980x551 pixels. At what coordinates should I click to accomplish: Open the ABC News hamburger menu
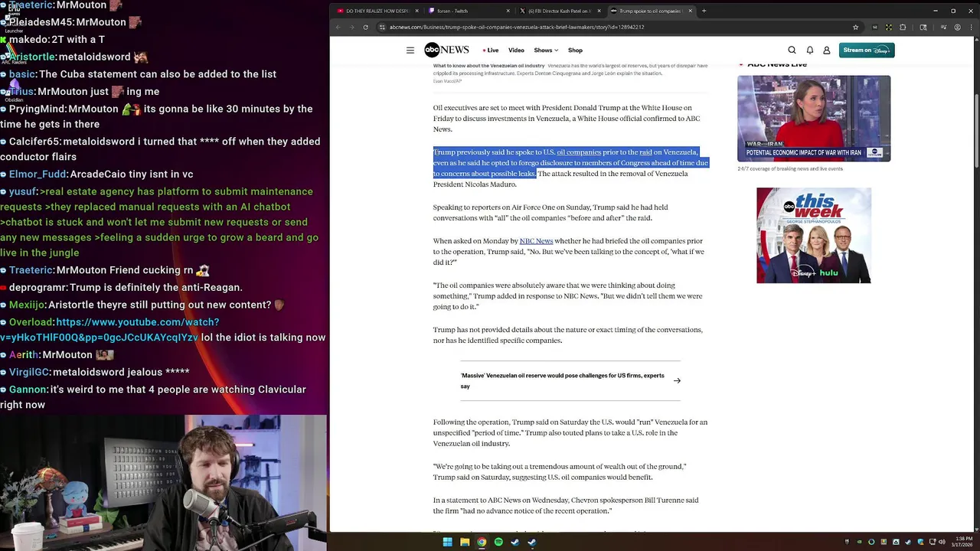click(410, 51)
